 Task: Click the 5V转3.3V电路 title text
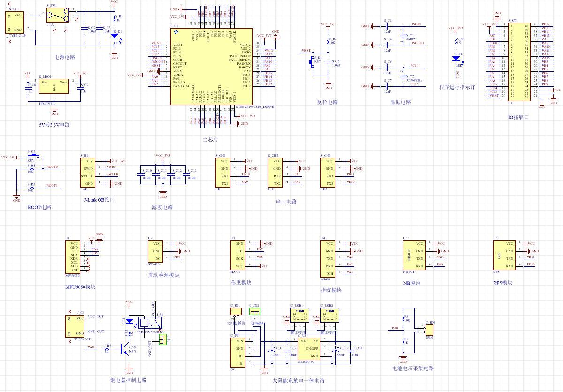(54, 125)
